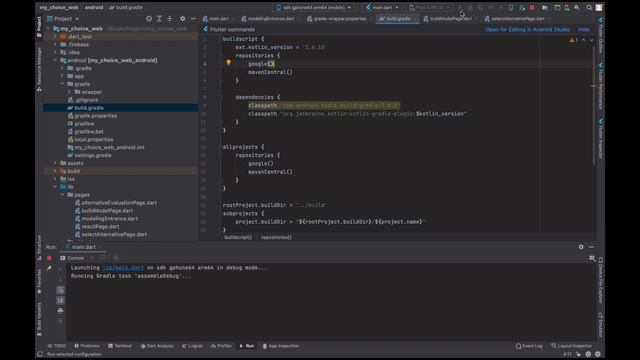Select resultPage.dart in the project tree
The width and height of the screenshot is (640, 360).
(x=100, y=227)
